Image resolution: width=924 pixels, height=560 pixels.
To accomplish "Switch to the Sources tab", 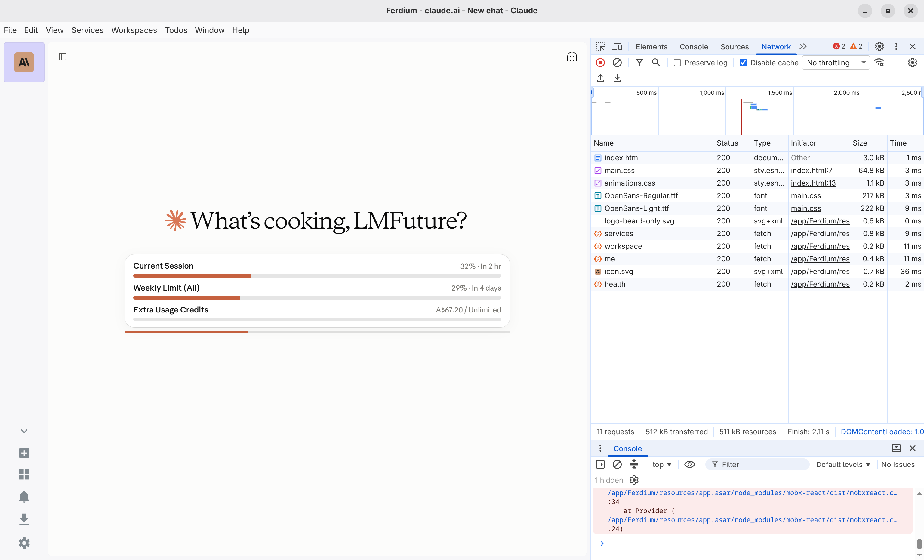I will coord(734,47).
